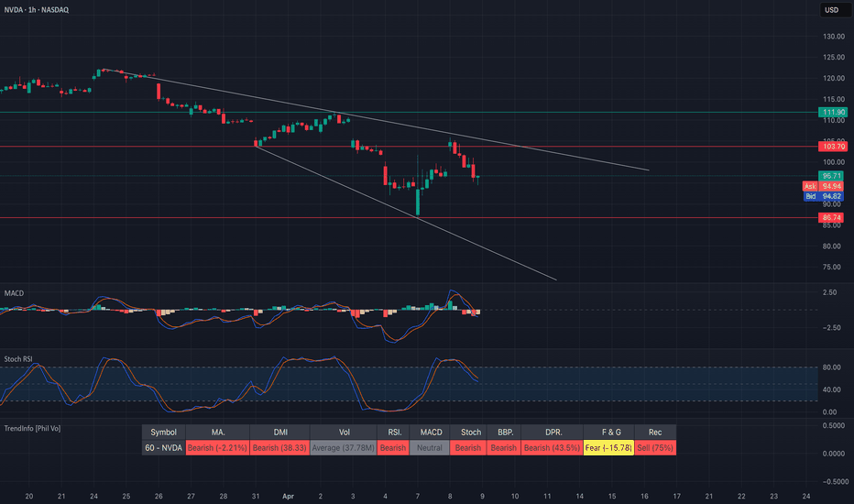
Task: Click the DPR. column header
Action: pyautogui.click(x=553, y=433)
